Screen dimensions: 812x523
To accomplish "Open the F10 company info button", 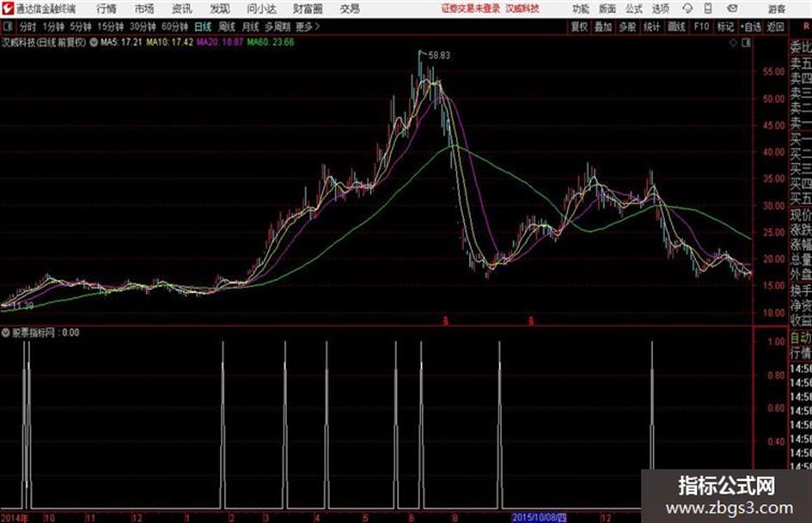I will (x=701, y=27).
